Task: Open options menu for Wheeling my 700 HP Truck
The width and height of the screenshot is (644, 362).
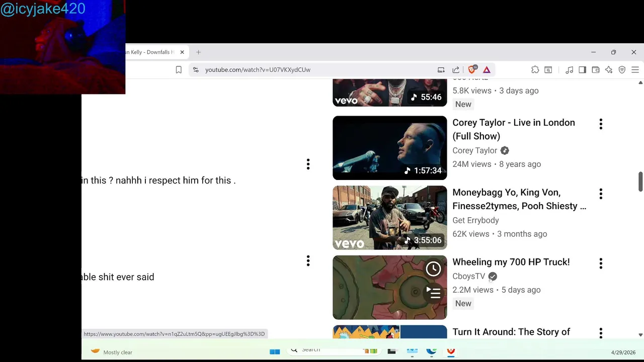Action: point(601,263)
